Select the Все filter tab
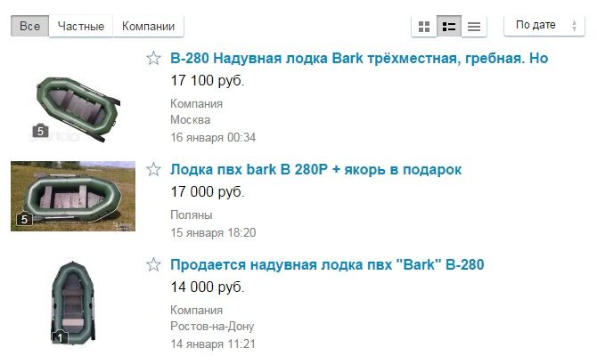The image size is (597, 364). click(x=29, y=26)
